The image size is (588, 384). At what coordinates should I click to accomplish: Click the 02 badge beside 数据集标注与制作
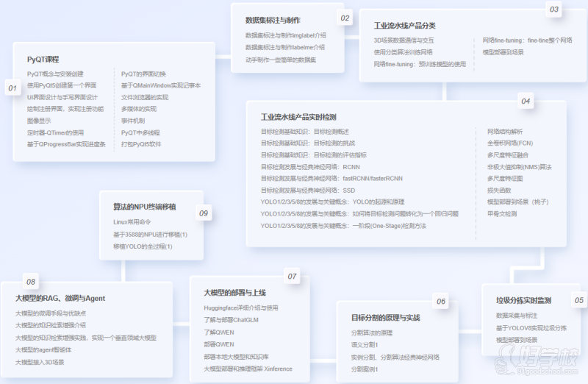point(345,18)
